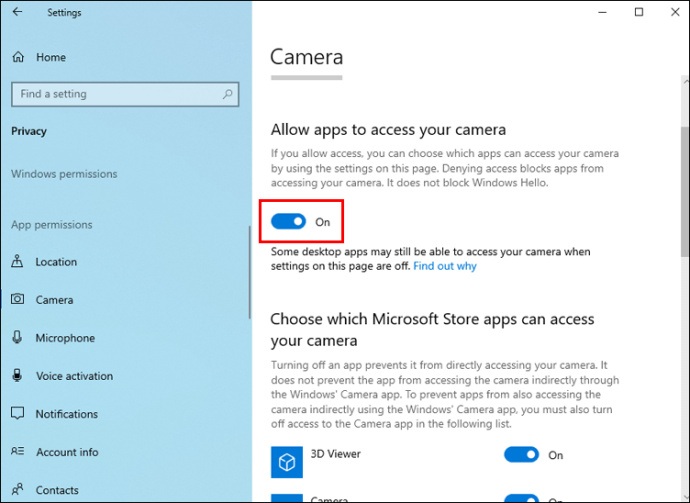Click the Privacy heading
Image resolution: width=690 pixels, height=503 pixels.
pos(29,131)
